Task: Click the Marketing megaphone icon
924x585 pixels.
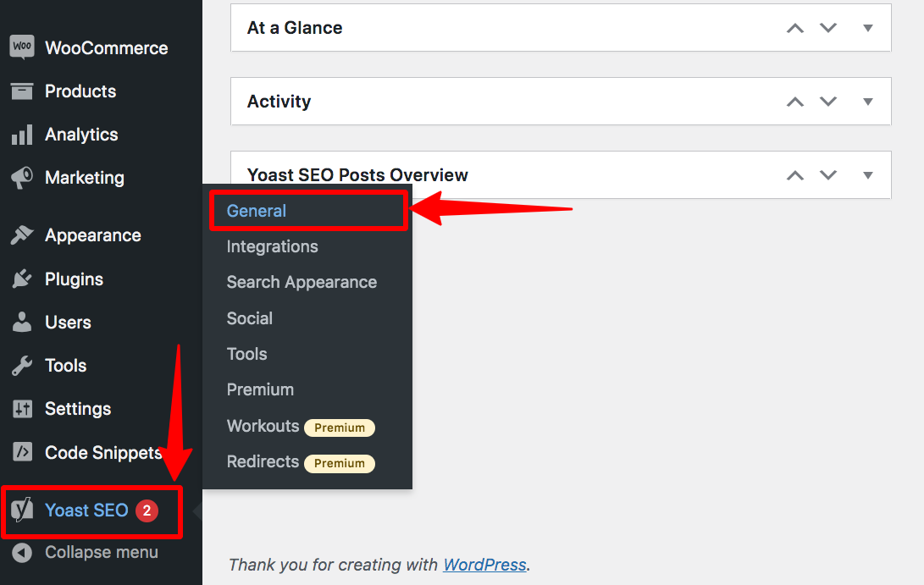Action: [22, 178]
